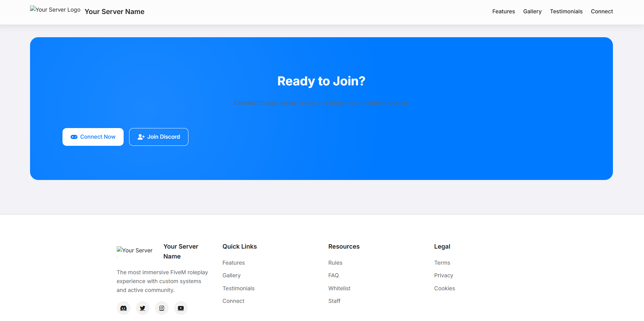Select Testimonials from the top navigation
Image resolution: width=644 pixels, height=321 pixels.
tap(566, 11)
